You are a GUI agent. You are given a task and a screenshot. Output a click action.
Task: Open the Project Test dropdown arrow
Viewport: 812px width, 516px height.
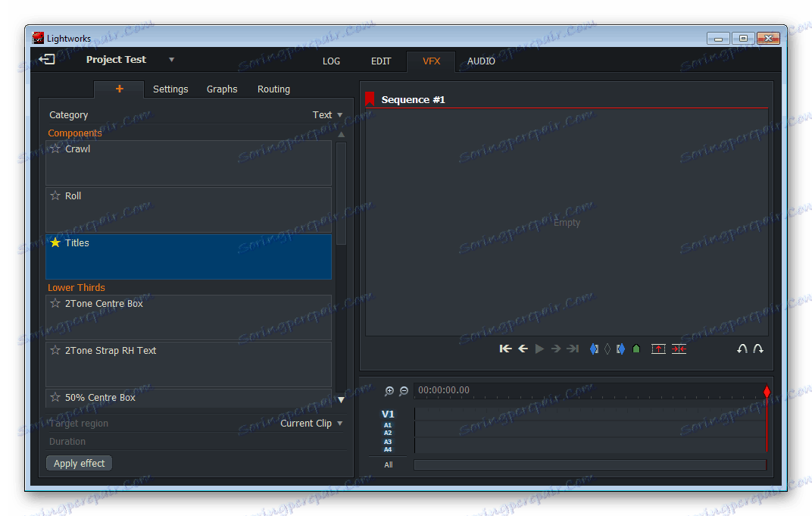pyautogui.click(x=171, y=60)
